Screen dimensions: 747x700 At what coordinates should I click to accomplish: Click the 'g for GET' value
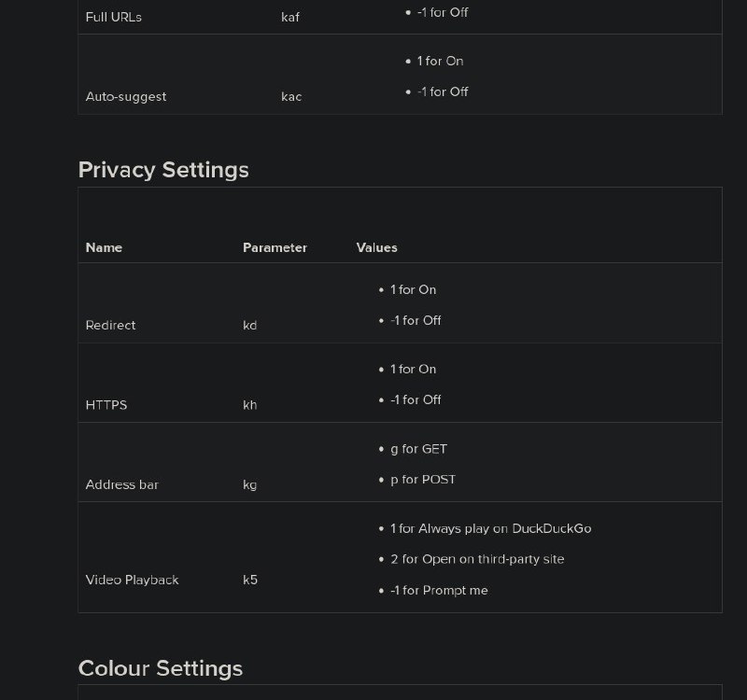pyautogui.click(x=418, y=449)
